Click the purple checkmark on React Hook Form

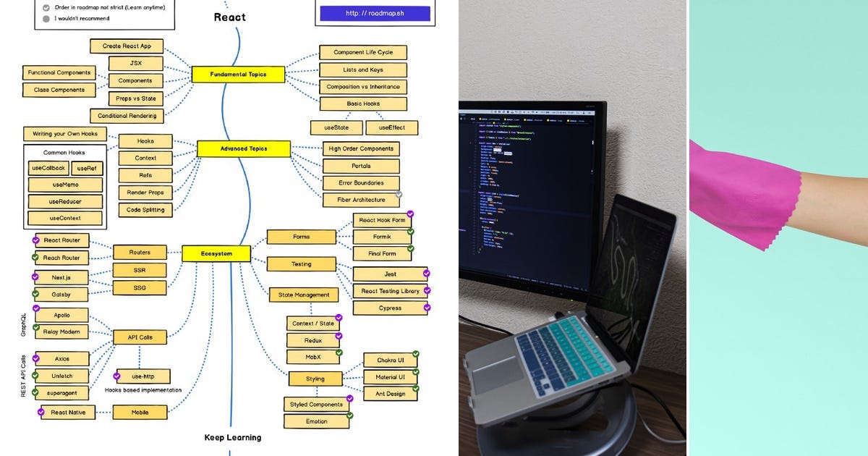tap(410, 214)
